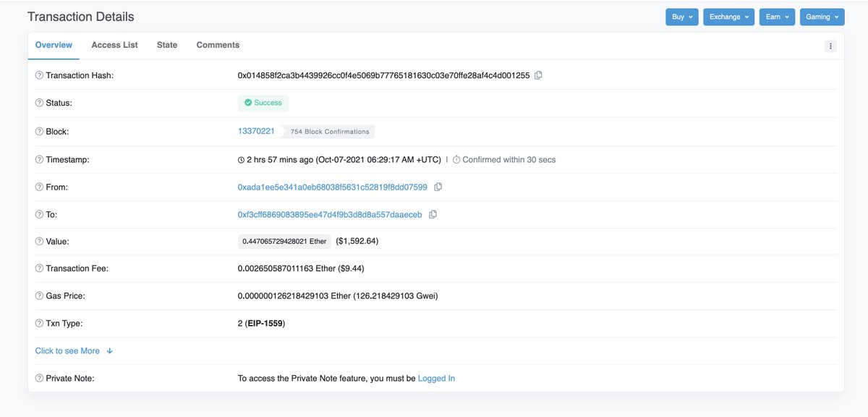The width and height of the screenshot is (868, 417).
Task: Follow the Logged In link
Action: tap(436, 378)
